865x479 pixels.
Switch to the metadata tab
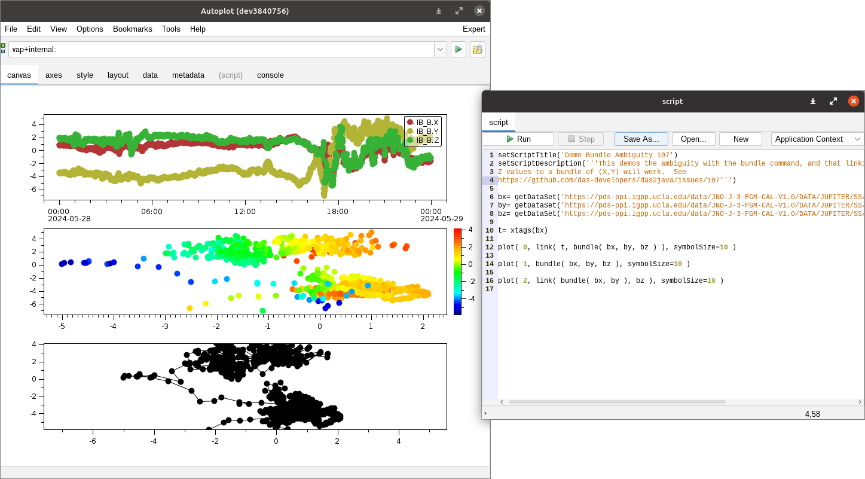(x=188, y=75)
